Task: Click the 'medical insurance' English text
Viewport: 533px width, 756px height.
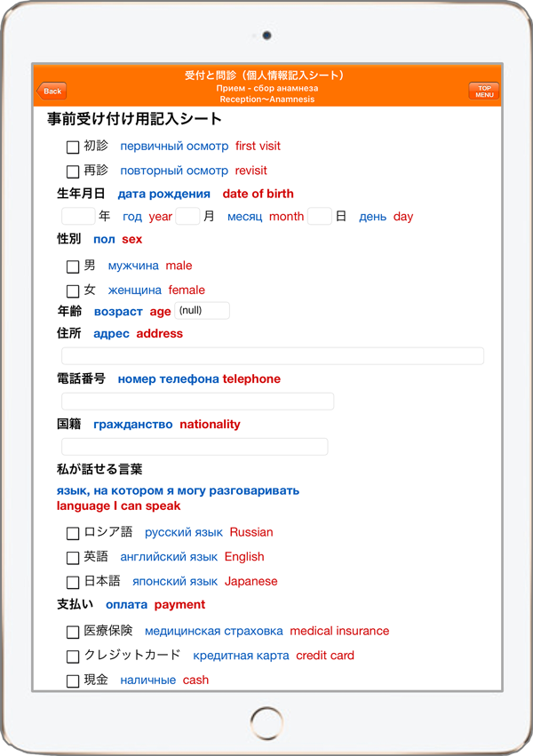Action: pyautogui.click(x=339, y=631)
